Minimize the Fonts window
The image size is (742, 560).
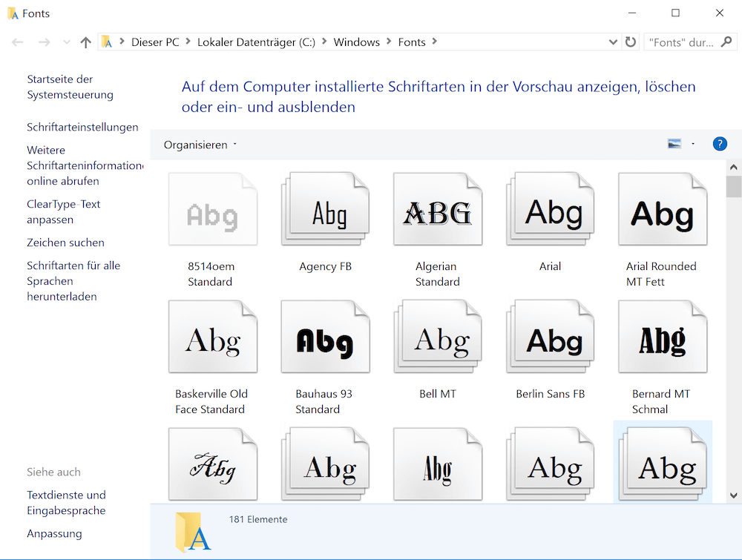(x=631, y=13)
